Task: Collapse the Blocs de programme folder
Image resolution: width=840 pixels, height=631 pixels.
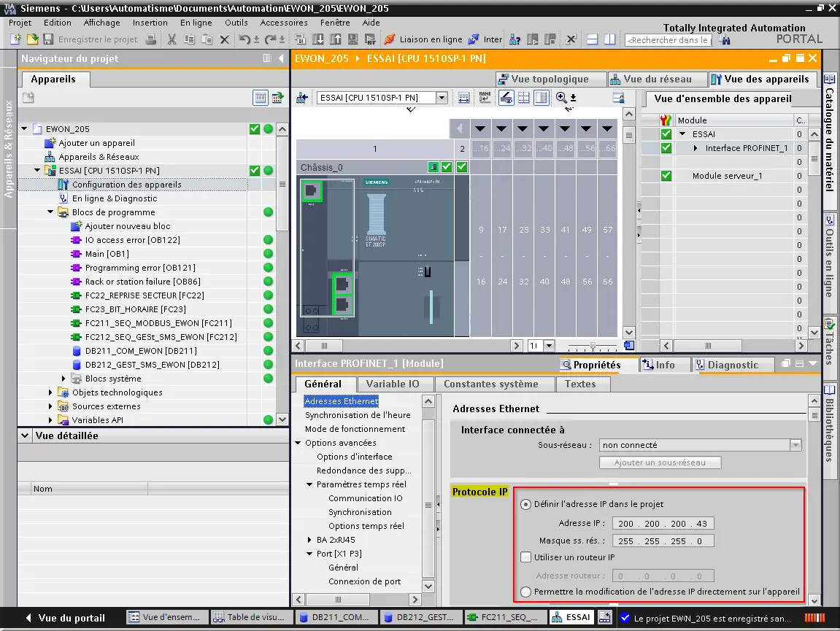Action: coord(50,212)
